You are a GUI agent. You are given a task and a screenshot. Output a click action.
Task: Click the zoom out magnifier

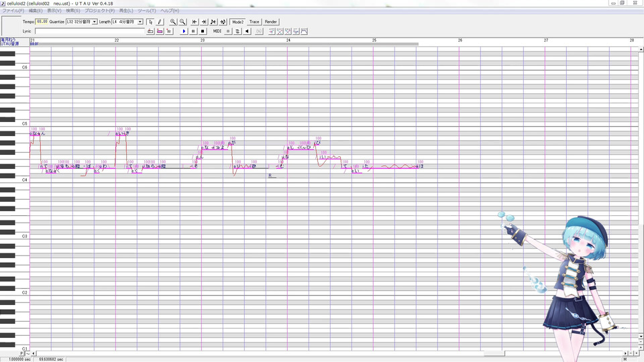pos(182,21)
